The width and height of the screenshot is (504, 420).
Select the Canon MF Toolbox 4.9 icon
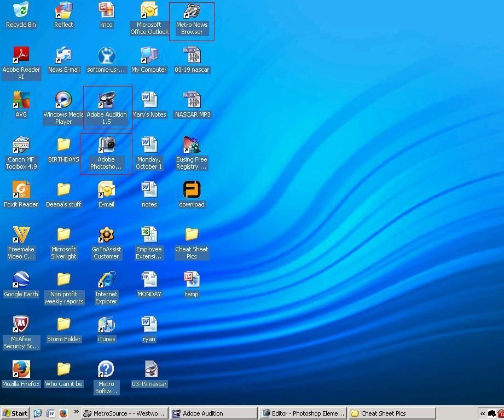(21, 146)
